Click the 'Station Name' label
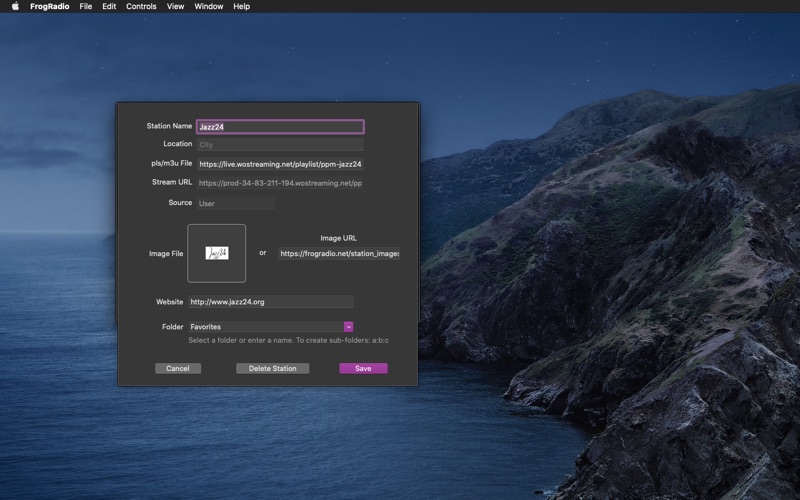This screenshot has height=500, width=800. (x=169, y=126)
